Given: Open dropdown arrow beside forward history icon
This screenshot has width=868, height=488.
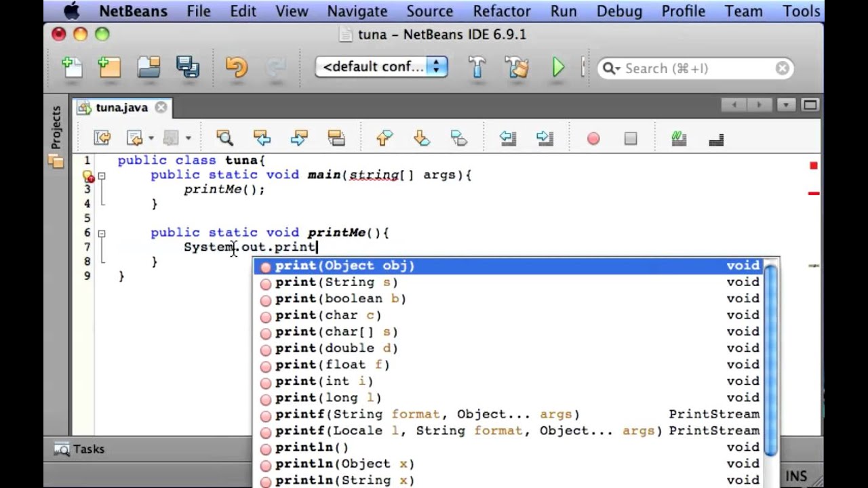Looking at the screenshot, I should pyautogui.click(x=188, y=138).
